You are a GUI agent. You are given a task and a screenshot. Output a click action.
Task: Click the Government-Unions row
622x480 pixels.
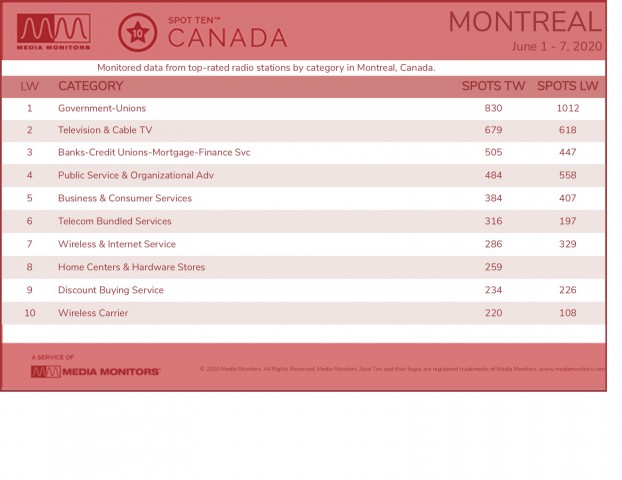point(303,108)
